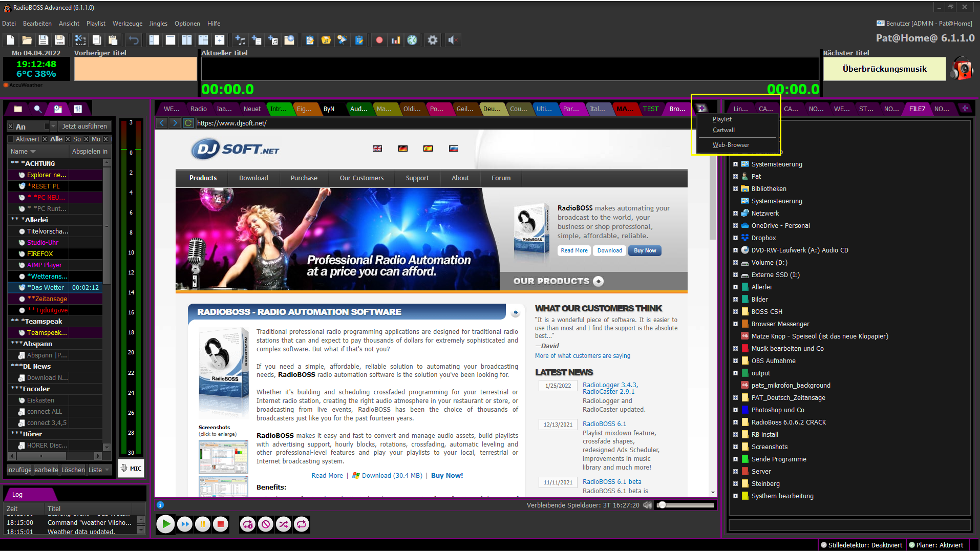Viewport: 980px width, 551px height.
Task: Open the folder tab in left panel
Action: point(18,109)
